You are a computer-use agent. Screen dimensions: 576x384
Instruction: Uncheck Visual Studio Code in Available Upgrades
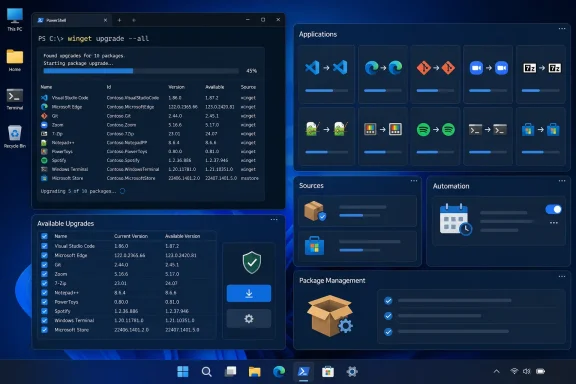[x=44, y=246]
